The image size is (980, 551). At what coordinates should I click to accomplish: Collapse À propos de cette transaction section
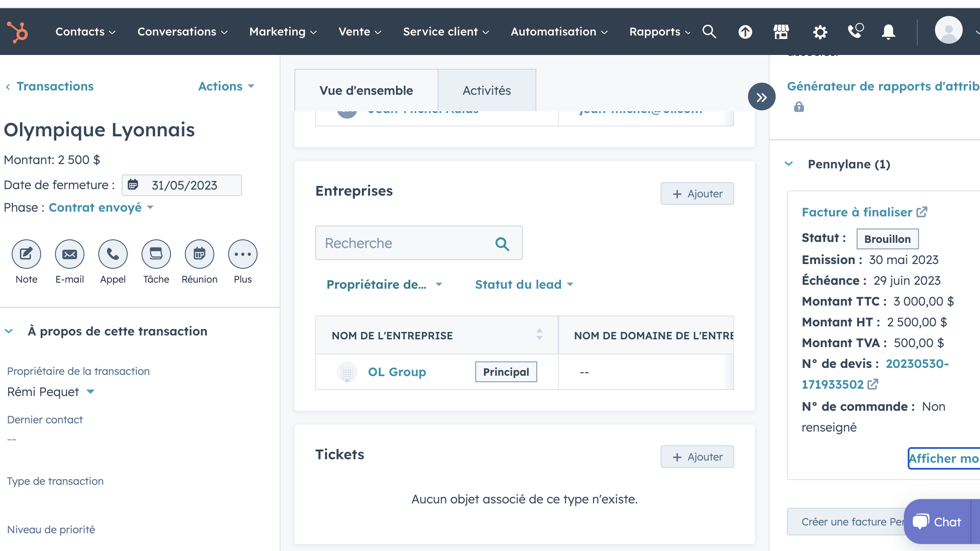coord(9,332)
